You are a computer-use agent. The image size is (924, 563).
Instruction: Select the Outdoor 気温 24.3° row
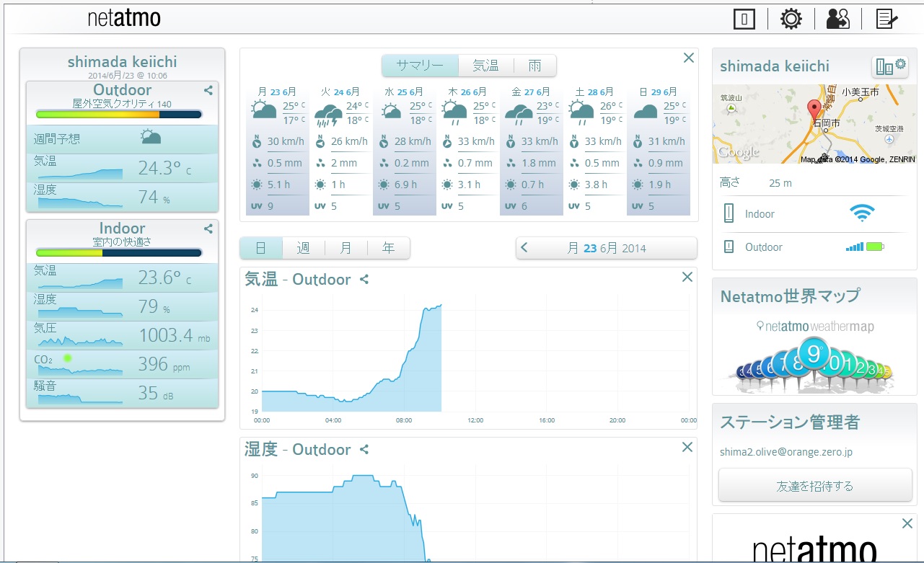point(122,168)
